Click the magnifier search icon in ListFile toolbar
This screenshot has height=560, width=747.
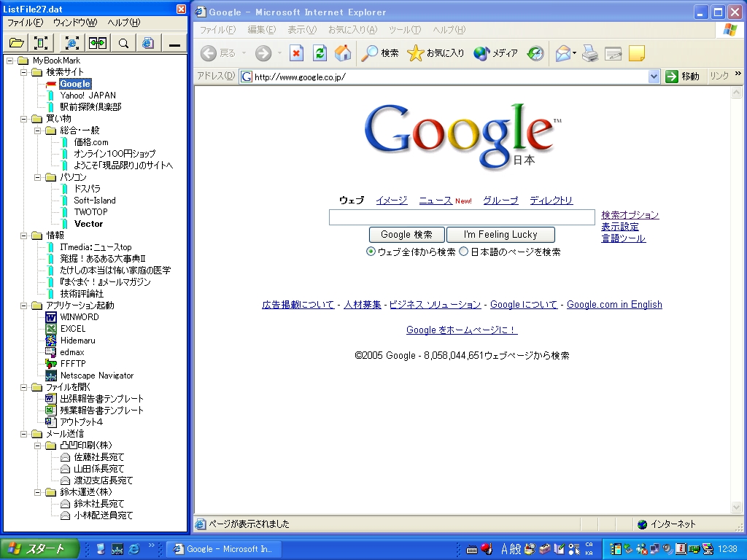[x=123, y=43]
